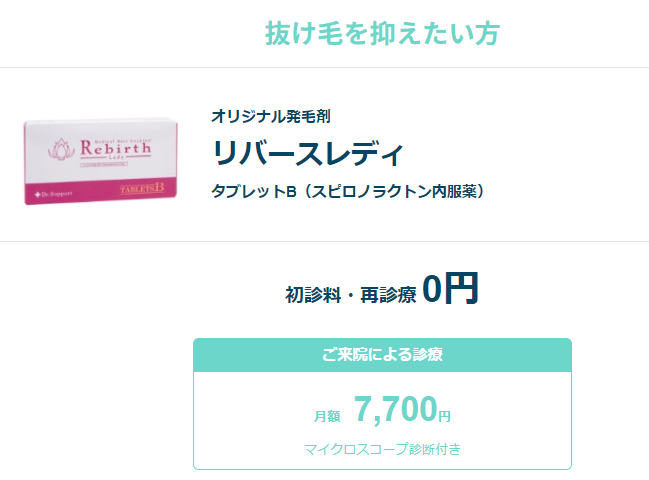Click the 抜け毛を抑えたい方 heading
Viewport: 649px width, 480px height.
click(382, 33)
